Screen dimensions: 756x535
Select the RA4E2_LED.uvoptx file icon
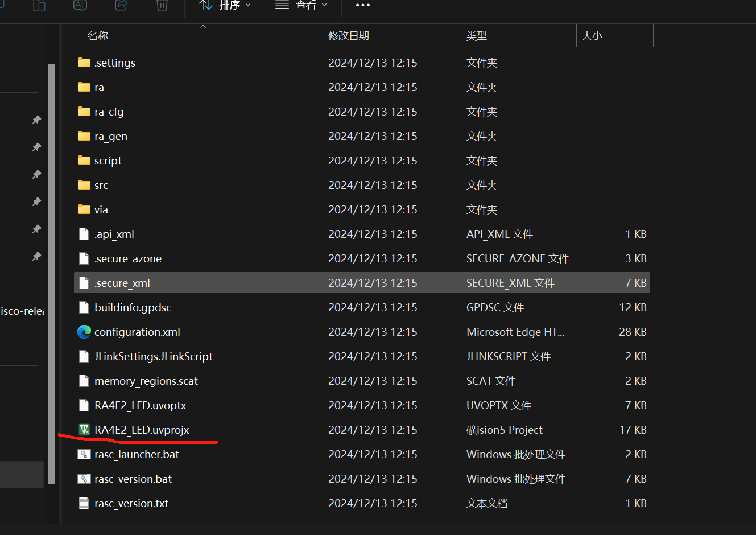coord(84,405)
